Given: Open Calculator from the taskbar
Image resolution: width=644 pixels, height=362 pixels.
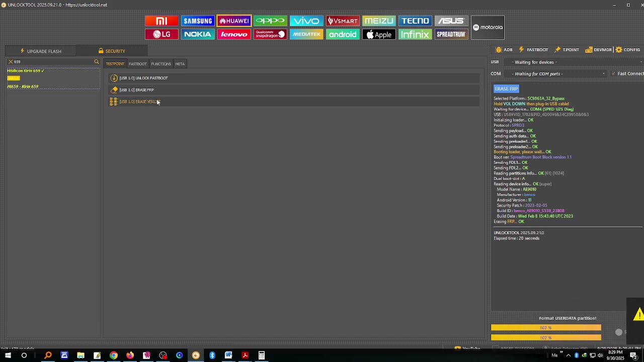Looking at the screenshot, I should [262, 355].
